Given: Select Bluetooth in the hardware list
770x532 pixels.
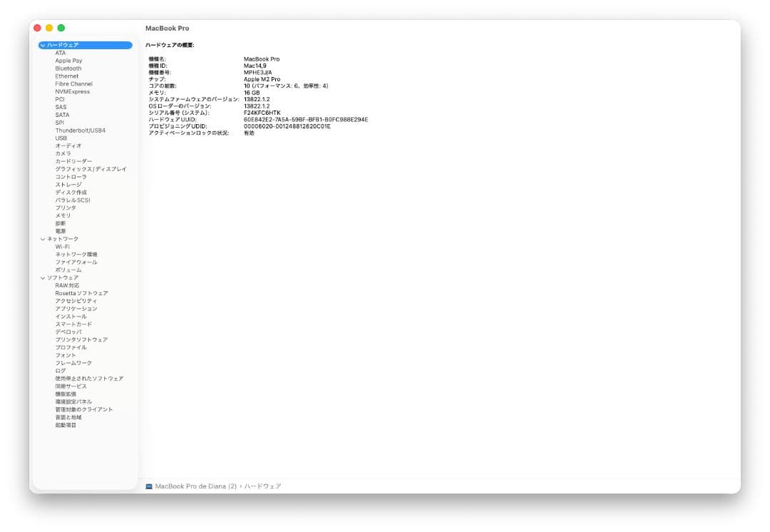Looking at the screenshot, I should 67,68.
